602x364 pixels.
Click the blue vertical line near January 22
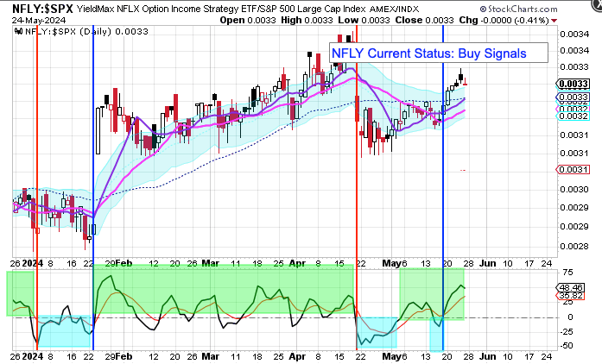(x=93, y=173)
